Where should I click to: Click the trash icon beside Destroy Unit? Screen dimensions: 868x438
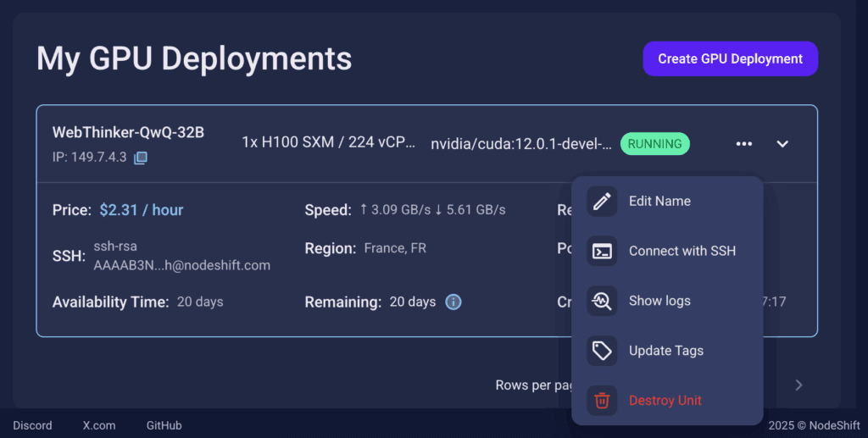pos(602,401)
